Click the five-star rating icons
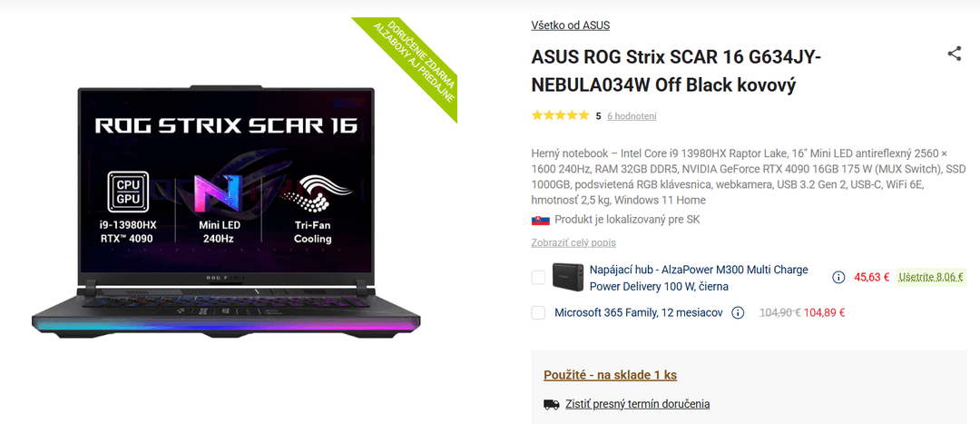980x424 pixels. click(x=560, y=115)
